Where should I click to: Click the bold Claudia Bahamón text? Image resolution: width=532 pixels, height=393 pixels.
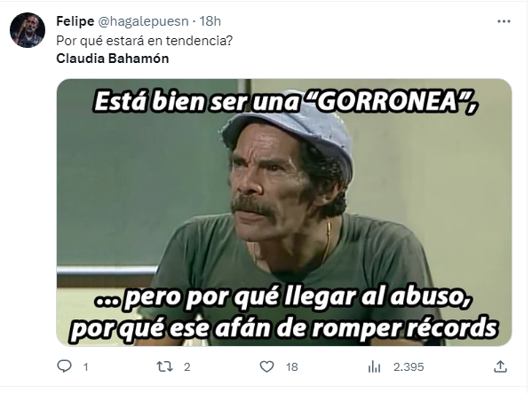point(112,59)
